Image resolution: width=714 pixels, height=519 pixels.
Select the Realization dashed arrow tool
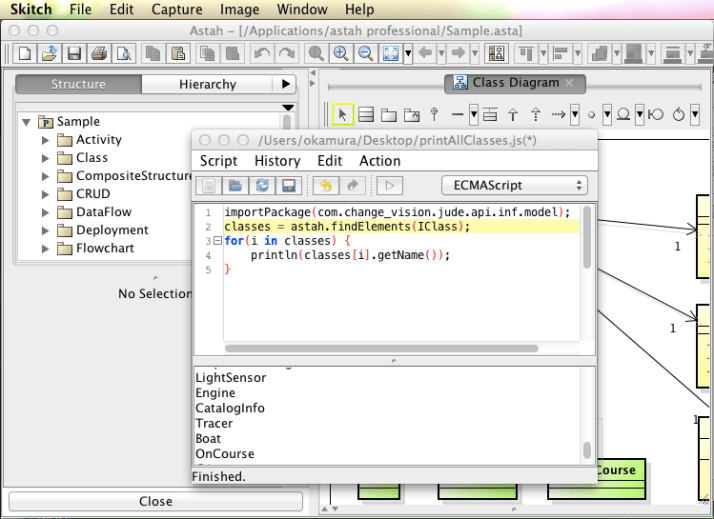click(x=536, y=115)
